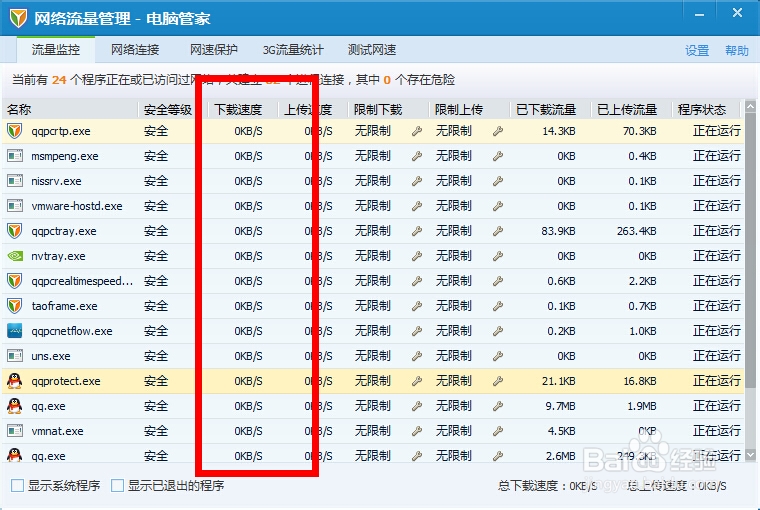Click the scrollbar up arrow
Screen dimensions: 760x510
click(750, 106)
